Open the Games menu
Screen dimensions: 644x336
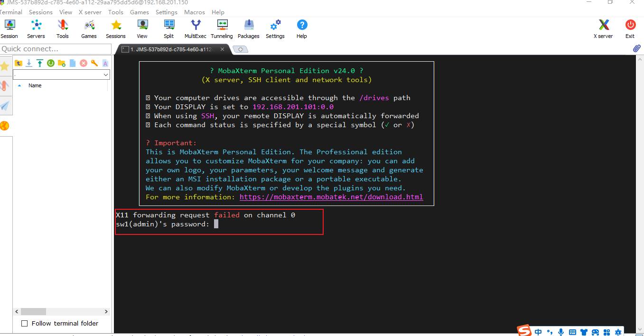pyautogui.click(x=140, y=12)
